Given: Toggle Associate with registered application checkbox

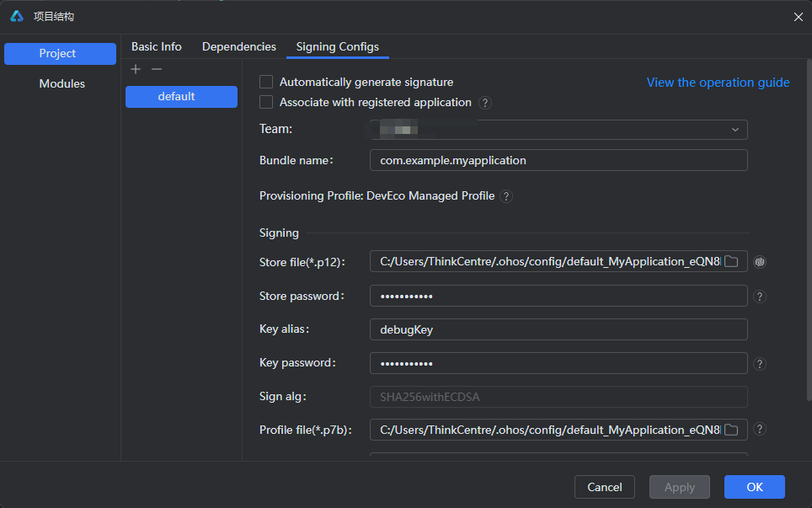Looking at the screenshot, I should [266, 102].
